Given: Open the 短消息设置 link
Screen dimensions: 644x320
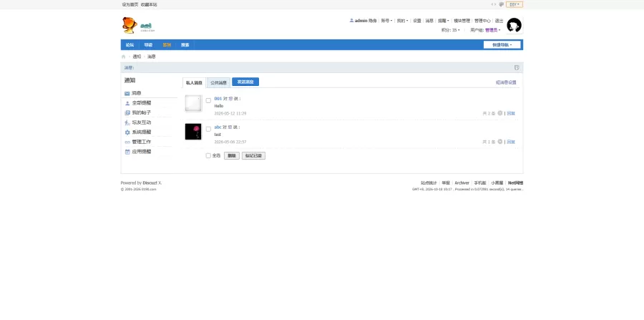Looking at the screenshot, I should [x=506, y=82].
